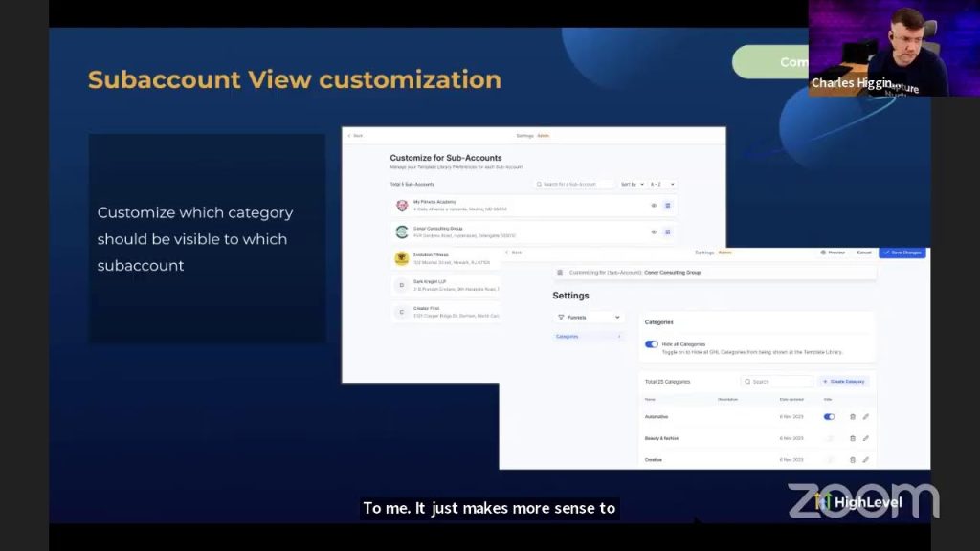Delete the Creative category

853,460
